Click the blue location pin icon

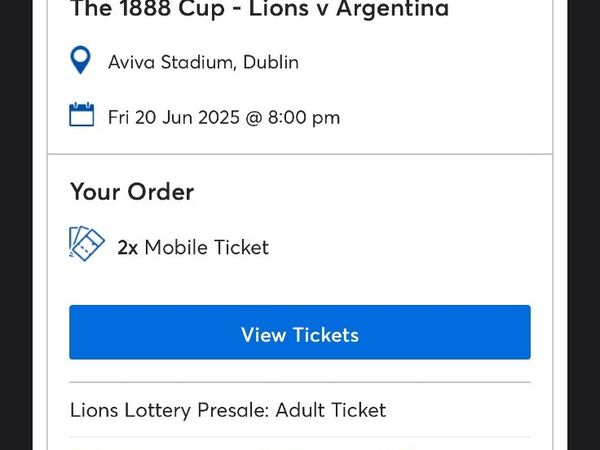pos(80,60)
